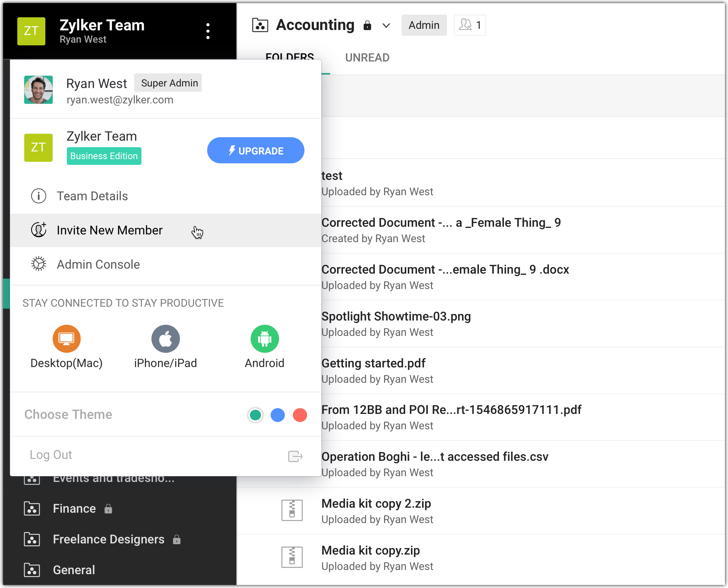Click the Android app icon
The width and height of the screenshot is (728, 588).
point(265,339)
